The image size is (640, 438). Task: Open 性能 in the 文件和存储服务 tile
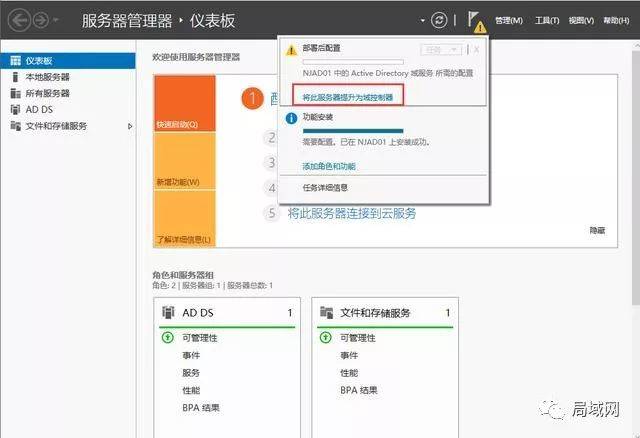pyautogui.click(x=349, y=373)
